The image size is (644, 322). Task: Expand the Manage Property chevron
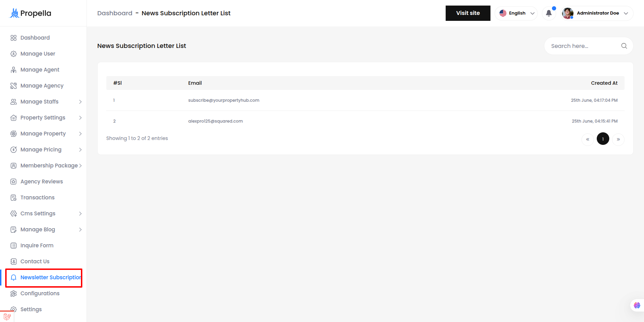tap(80, 134)
